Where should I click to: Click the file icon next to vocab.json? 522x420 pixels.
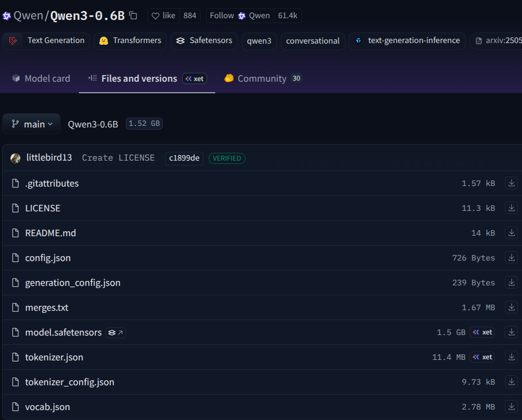pyautogui.click(x=15, y=407)
